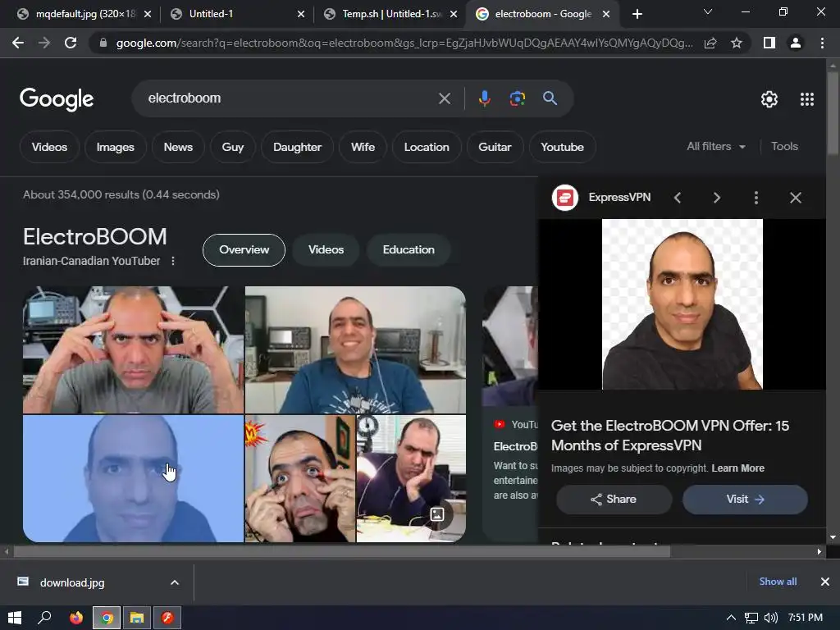Screen dimensions: 840x630
Task: Show all downloads
Action: [x=778, y=582]
